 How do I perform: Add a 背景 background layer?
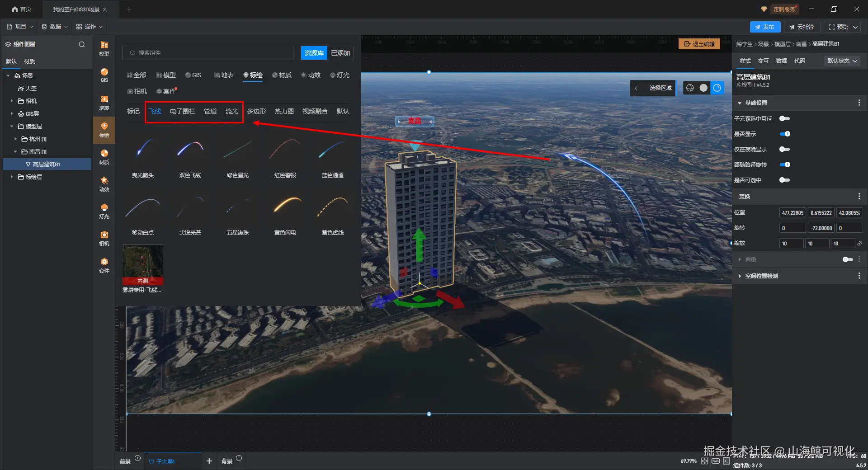(x=239, y=458)
